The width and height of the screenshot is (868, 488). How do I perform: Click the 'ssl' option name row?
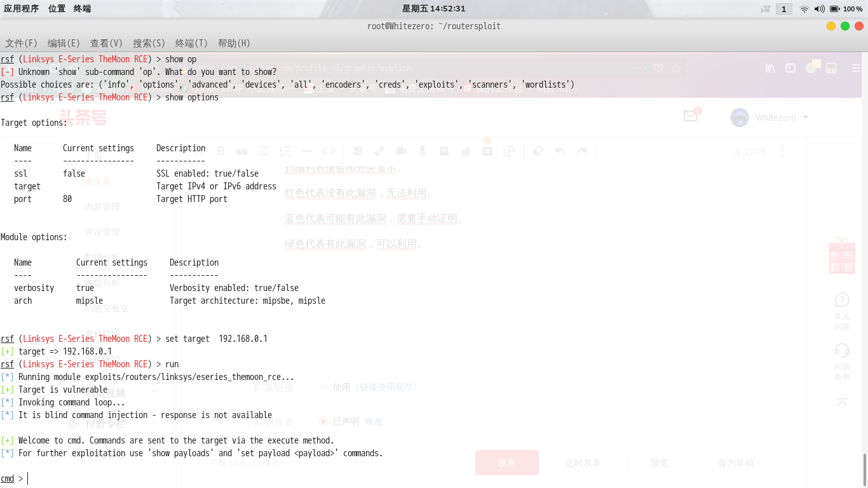[21, 173]
